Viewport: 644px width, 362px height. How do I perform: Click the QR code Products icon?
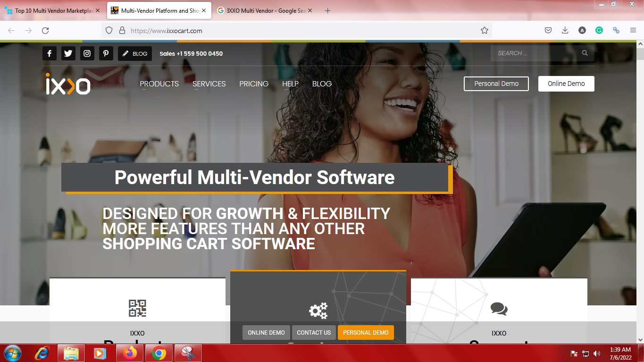(x=137, y=308)
